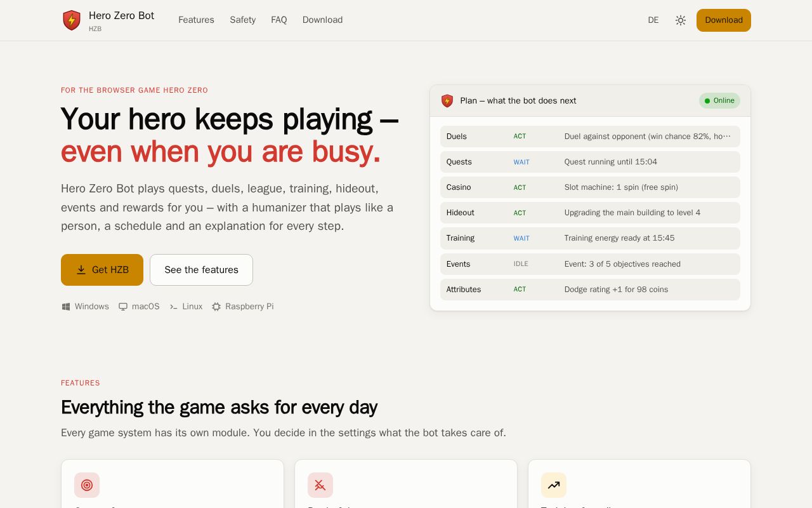The height and width of the screenshot is (508, 812).
Task: Select the Attributes row in plan
Action: 590,290
